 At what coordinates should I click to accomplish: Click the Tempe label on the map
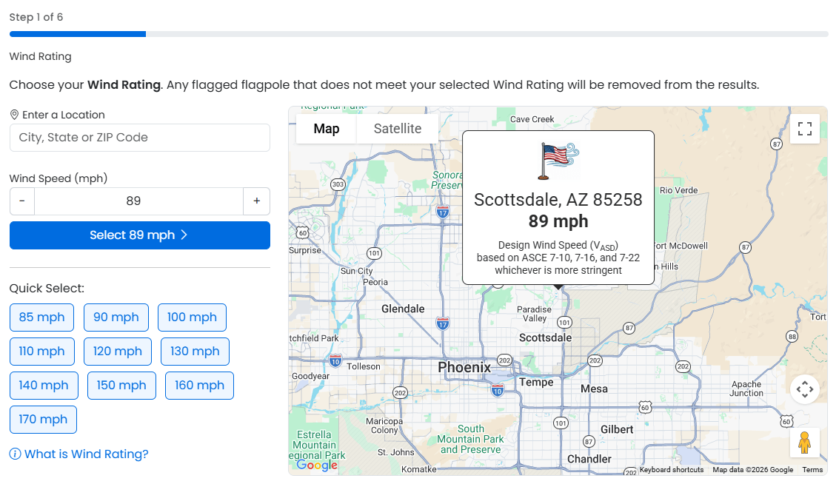point(536,382)
